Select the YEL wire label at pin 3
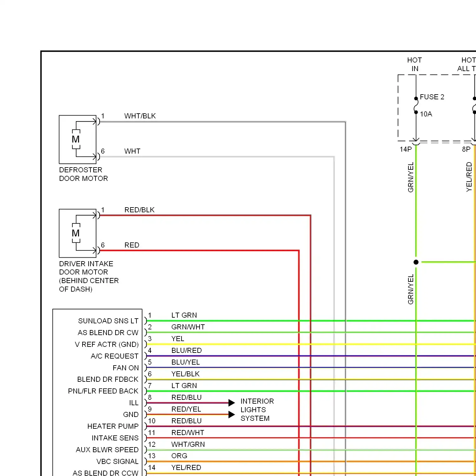 pos(178,339)
